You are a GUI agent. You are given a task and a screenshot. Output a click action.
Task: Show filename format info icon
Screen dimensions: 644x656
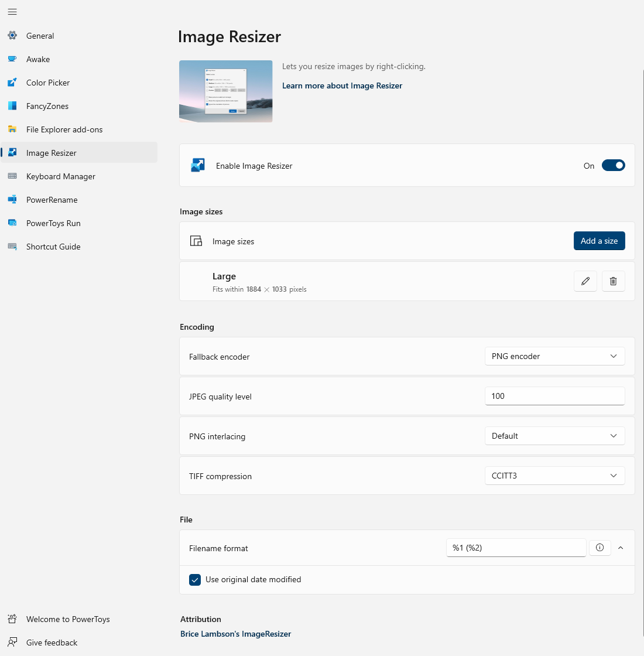coord(600,548)
